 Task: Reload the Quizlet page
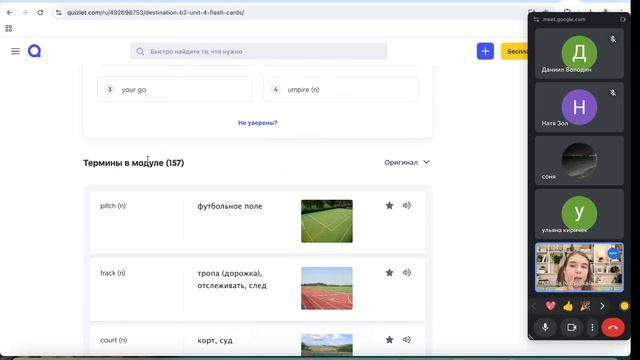pos(40,13)
